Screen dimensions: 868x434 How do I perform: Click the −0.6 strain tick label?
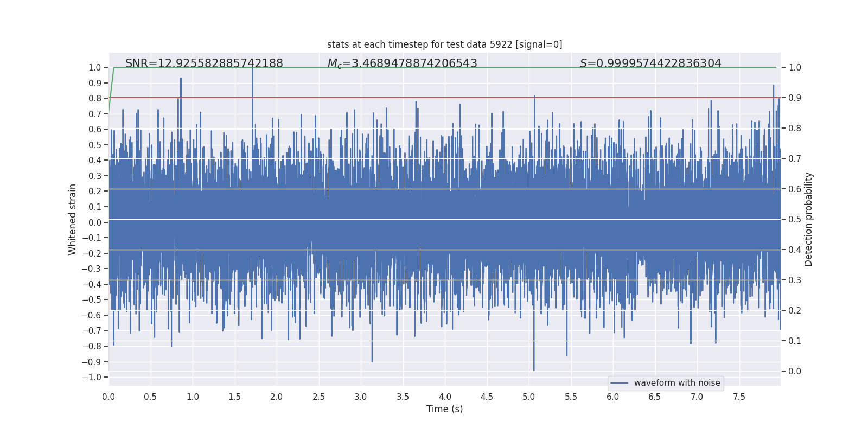click(x=92, y=315)
